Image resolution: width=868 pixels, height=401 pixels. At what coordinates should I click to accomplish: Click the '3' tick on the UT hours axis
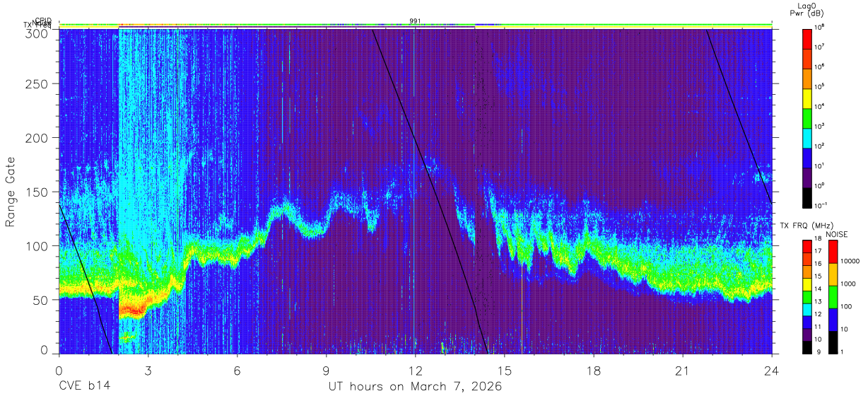(148, 369)
